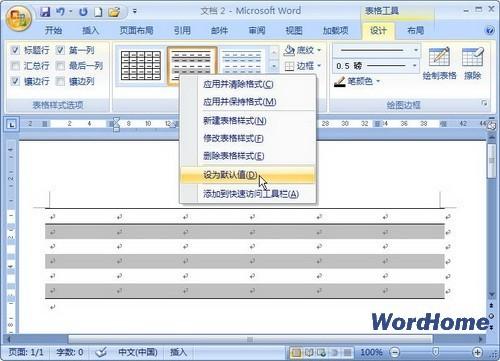Image resolution: width=500 pixels, height=361 pixels.
Task: Click the Pen Color icon
Action: (340, 81)
